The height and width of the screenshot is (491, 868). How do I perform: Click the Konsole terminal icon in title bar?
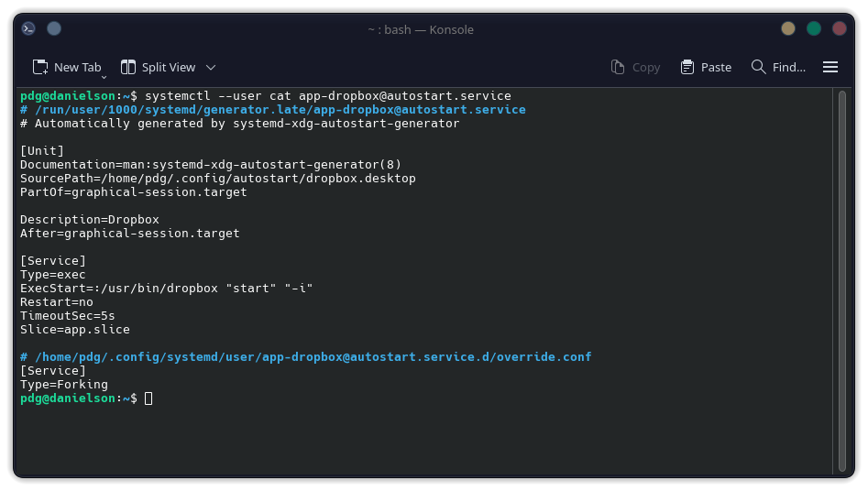coord(28,28)
